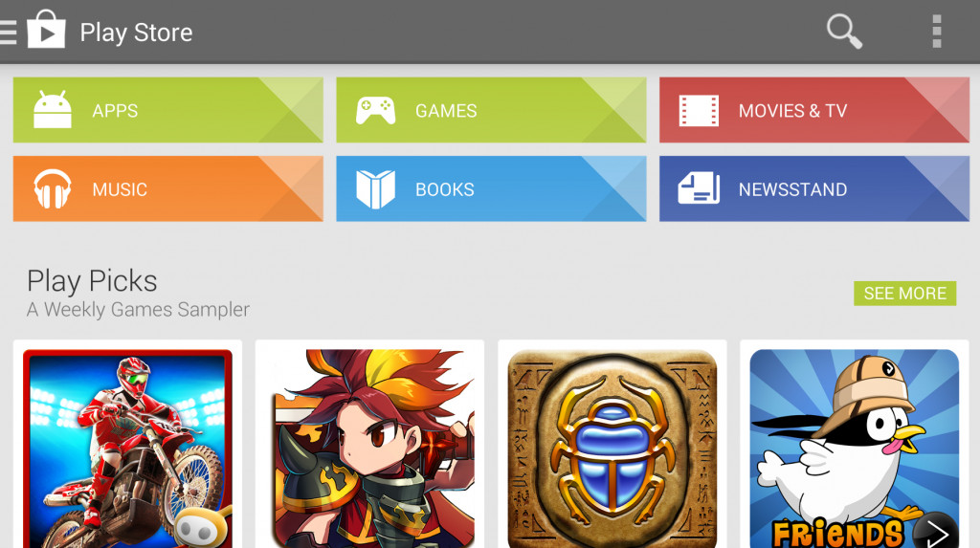Select the Play Picks section heading

tap(92, 281)
